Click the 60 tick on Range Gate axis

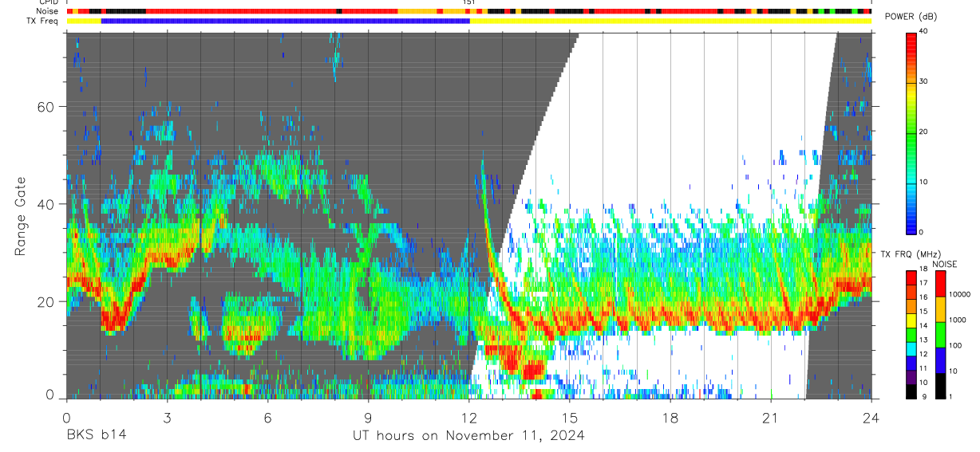point(47,107)
